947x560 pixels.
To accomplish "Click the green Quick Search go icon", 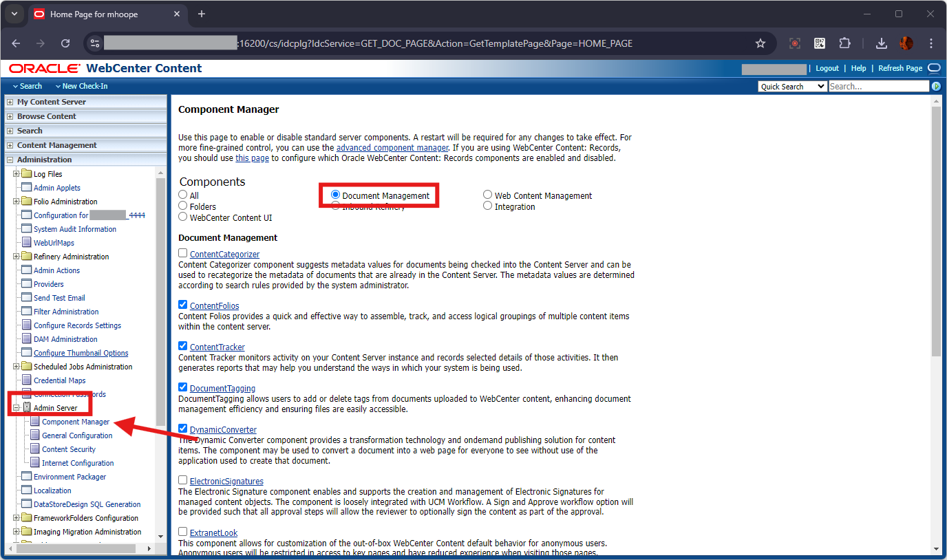I will [x=936, y=87].
